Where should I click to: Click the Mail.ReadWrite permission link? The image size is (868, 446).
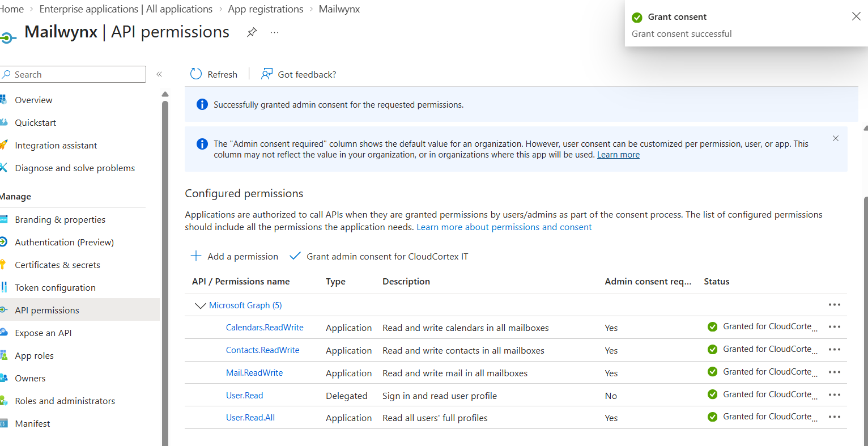click(x=254, y=373)
